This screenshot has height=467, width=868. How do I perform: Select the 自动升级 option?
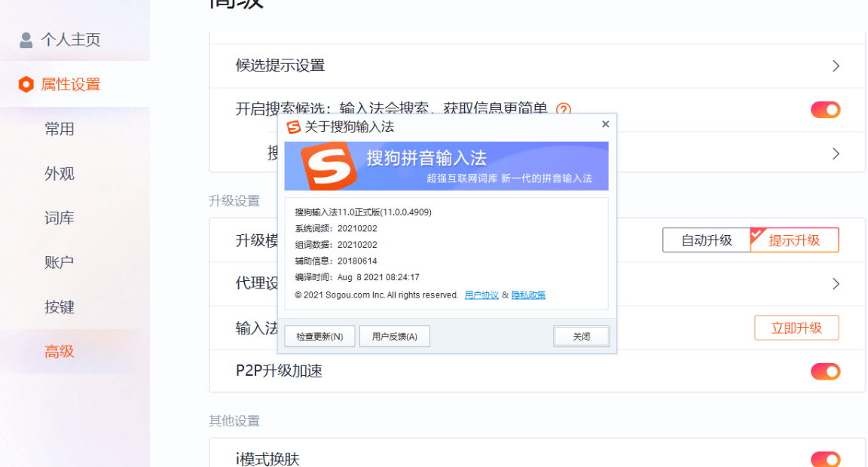click(x=706, y=240)
